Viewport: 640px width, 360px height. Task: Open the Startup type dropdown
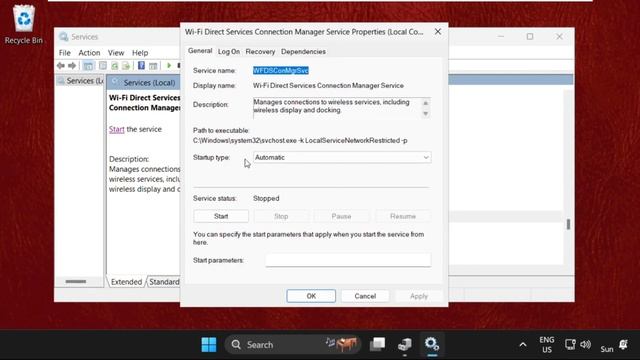342,157
